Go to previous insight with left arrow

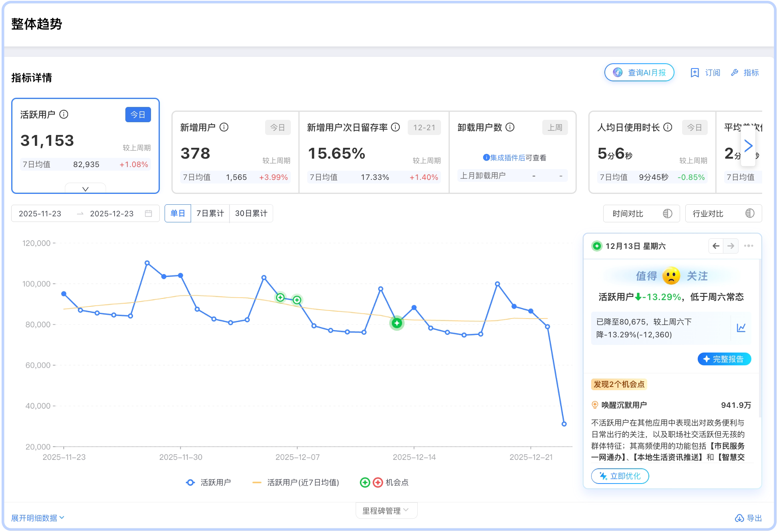tap(716, 246)
